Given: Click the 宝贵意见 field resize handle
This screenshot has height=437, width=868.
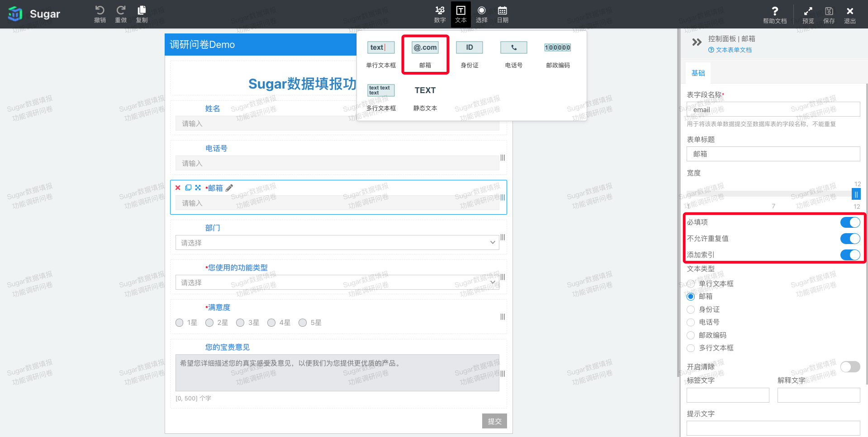Looking at the screenshot, I should 503,374.
